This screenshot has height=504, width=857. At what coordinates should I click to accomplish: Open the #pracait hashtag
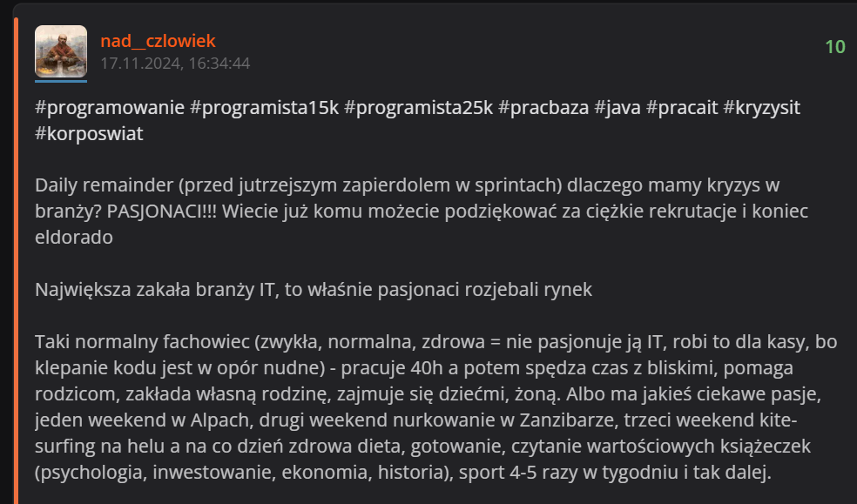point(682,108)
